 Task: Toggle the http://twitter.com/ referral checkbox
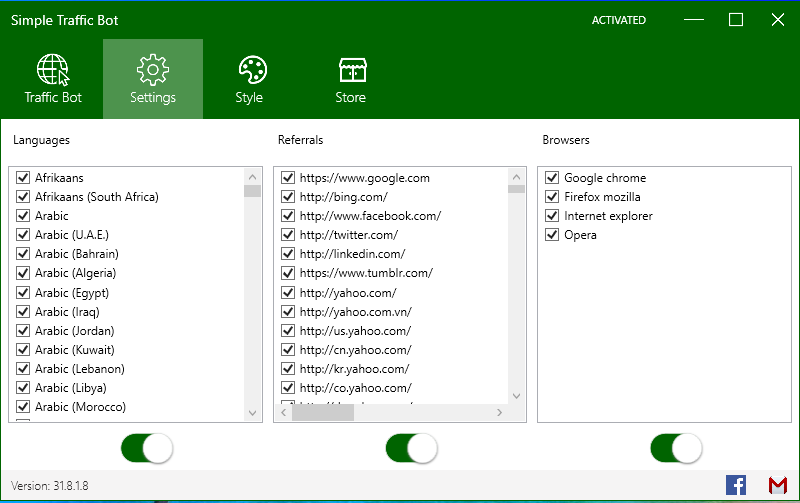pyautogui.click(x=288, y=235)
